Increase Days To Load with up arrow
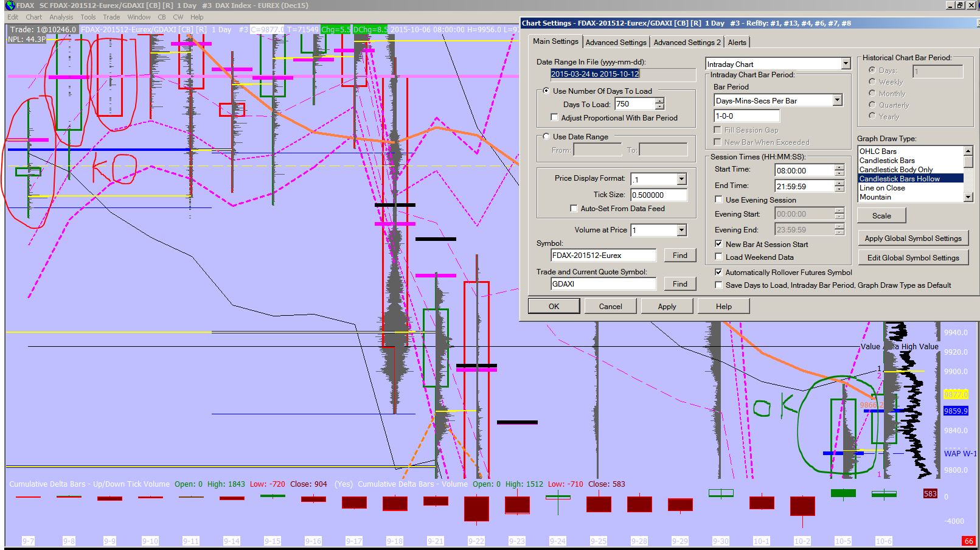Image resolution: width=980 pixels, height=550 pixels. (659, 101)
